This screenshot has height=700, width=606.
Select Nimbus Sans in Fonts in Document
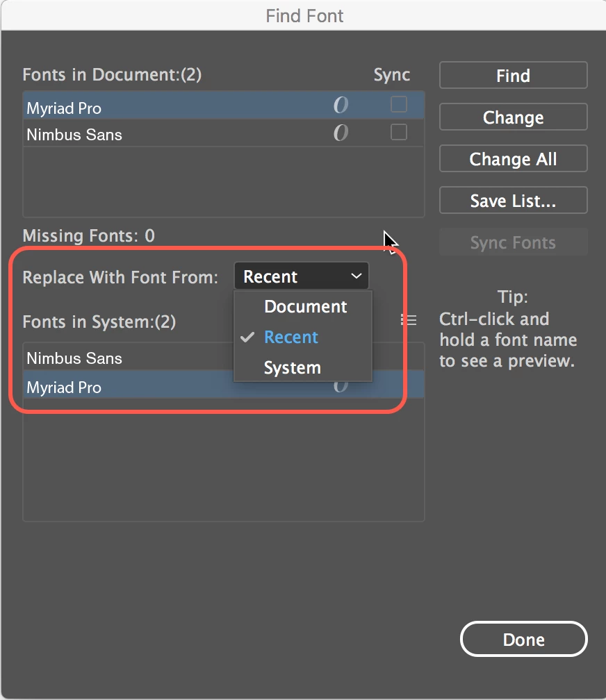click(224, 133)
